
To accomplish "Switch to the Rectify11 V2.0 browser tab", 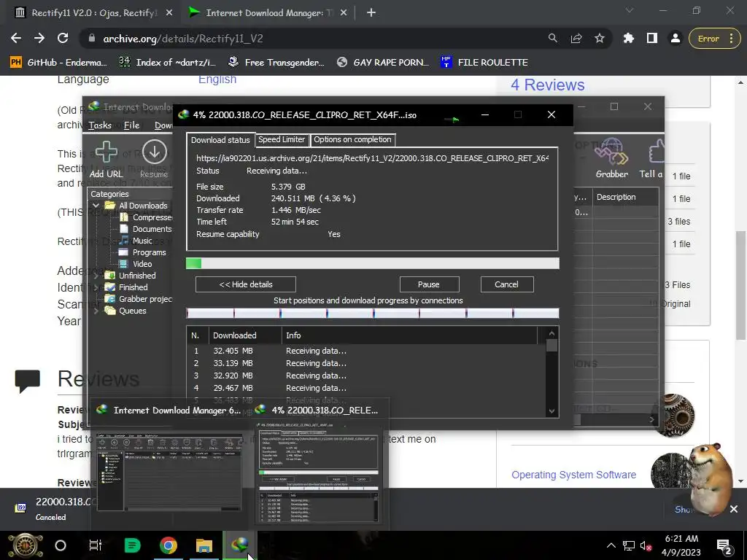I will point(94,13).
